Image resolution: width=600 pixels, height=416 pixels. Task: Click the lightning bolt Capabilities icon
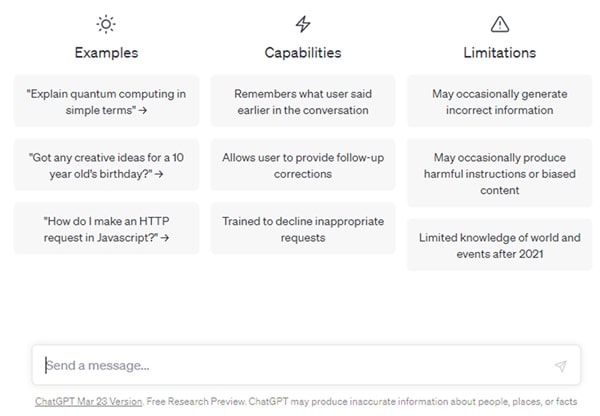click(303, 23)
